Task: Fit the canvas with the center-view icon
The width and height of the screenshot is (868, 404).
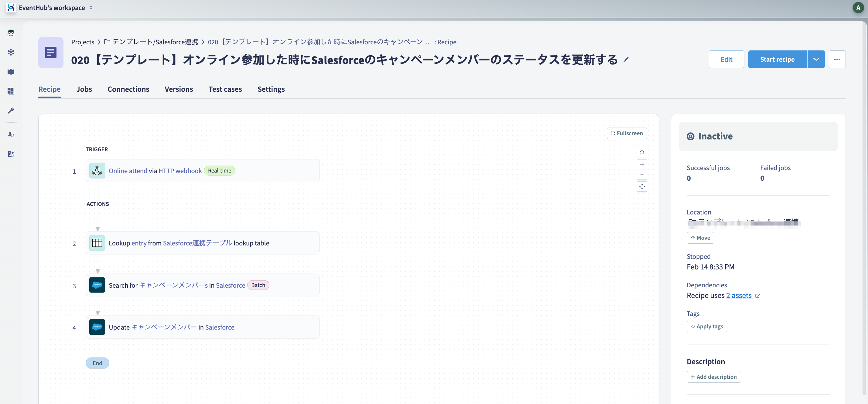Action: pos(642,187)
